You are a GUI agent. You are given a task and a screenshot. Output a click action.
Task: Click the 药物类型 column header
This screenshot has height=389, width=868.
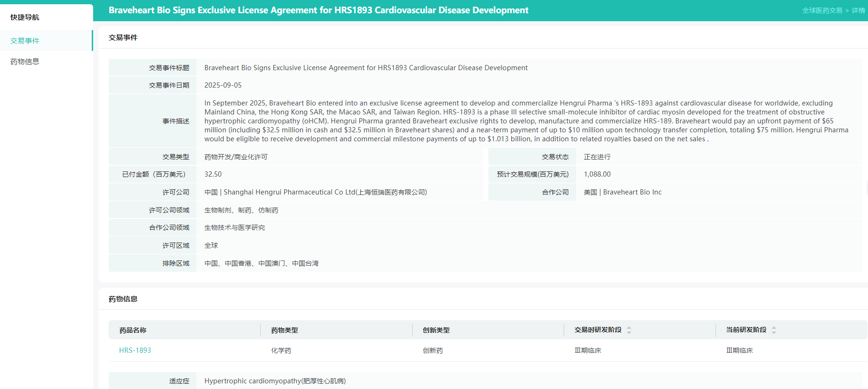(285, 330)
